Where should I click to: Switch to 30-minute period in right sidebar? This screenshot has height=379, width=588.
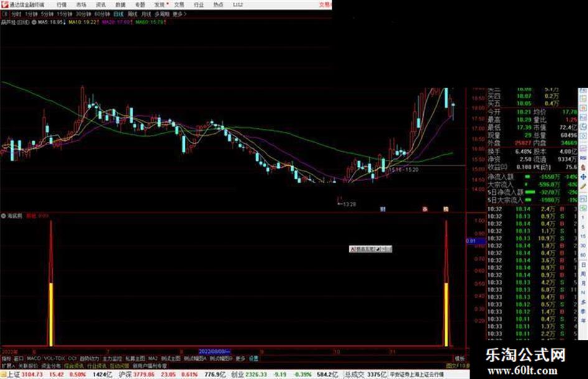pos(583,246)
